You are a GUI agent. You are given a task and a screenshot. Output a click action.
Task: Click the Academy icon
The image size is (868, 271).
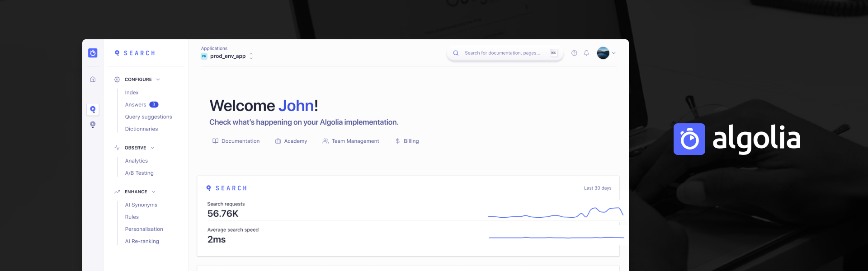(x=278, y=141)
